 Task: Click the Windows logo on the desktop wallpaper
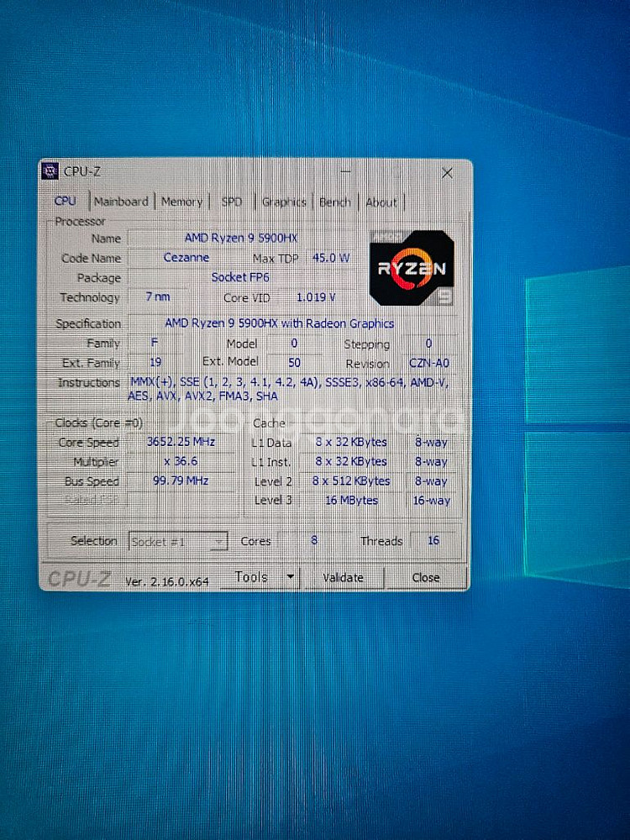(x=577, y=427)
